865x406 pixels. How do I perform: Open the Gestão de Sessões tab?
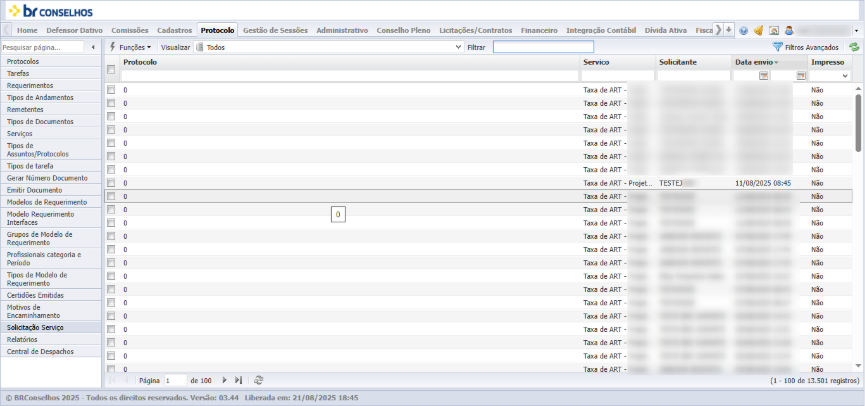click(x=275, y=30)
